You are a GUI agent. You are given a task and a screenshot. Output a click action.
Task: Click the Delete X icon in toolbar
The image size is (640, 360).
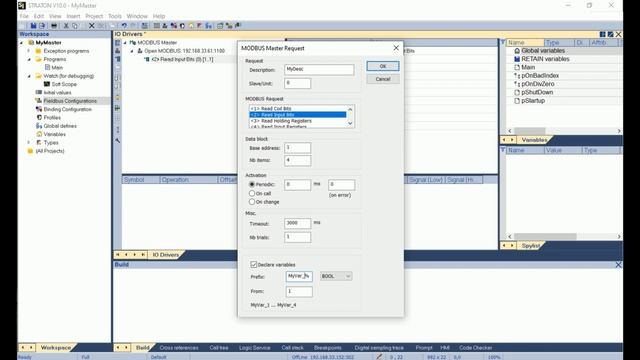[91, 26]
